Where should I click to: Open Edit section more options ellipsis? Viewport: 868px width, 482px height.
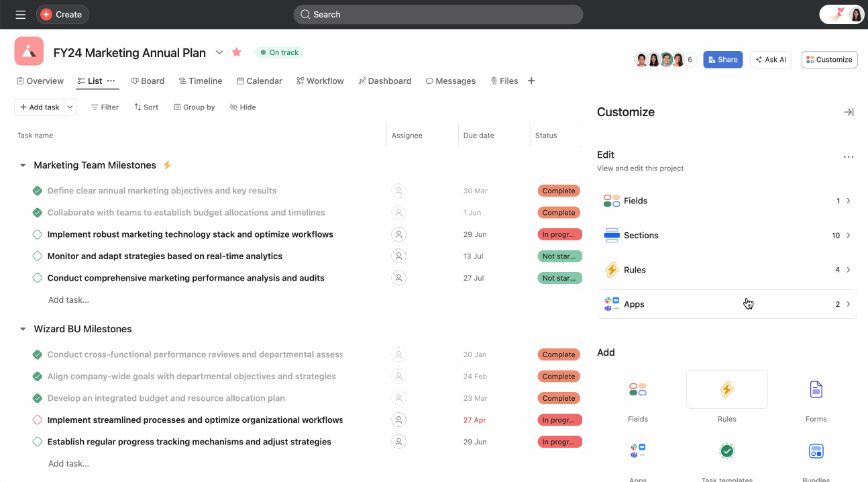coord(849,157)
